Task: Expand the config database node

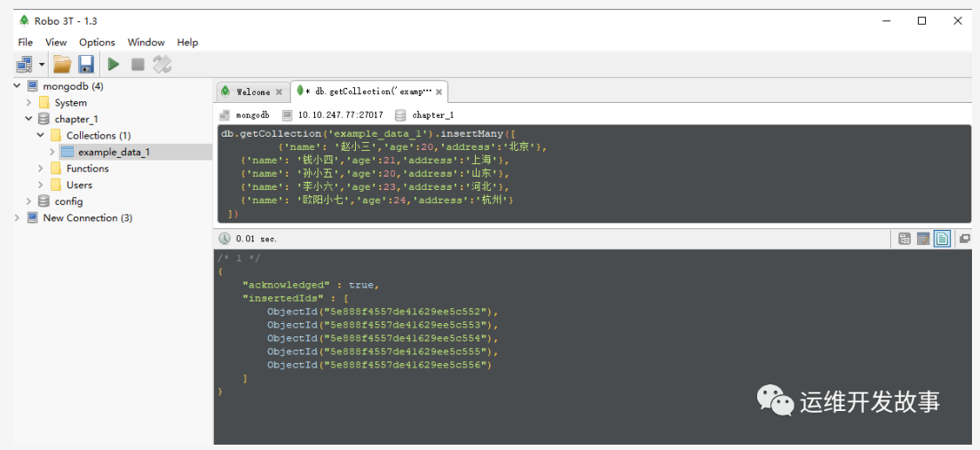Action: 28,201
